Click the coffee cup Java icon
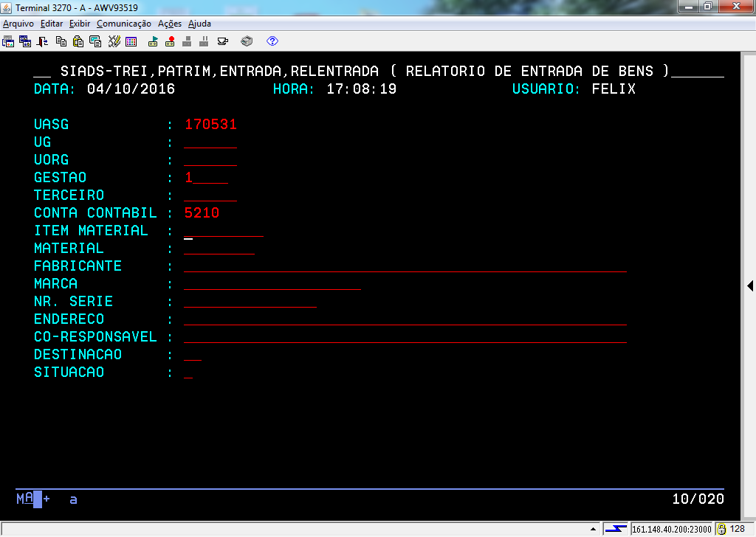This screenshot has height=537, width=756. point(223,41)
